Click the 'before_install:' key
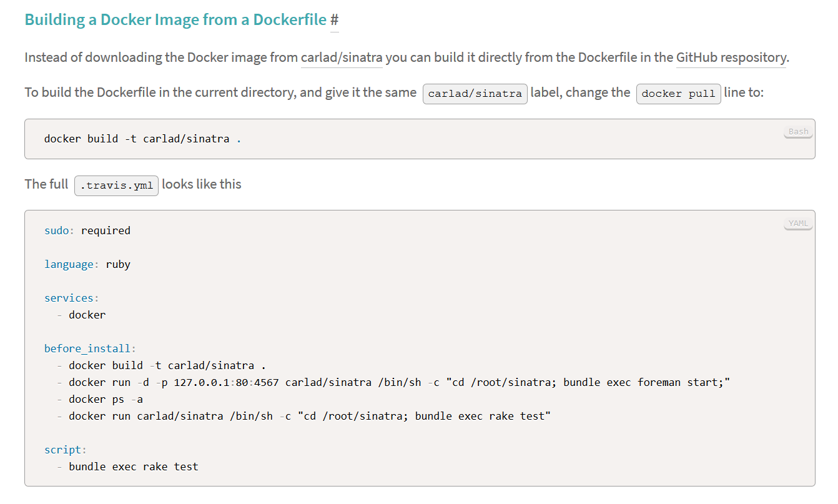 [91, 348]
